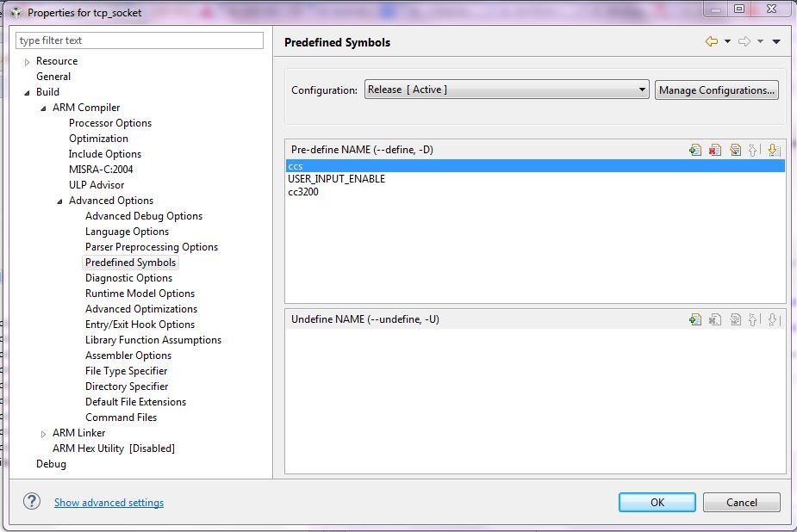
Task: Delete the selected pre-define symbol
Action: tap(715, 150)
